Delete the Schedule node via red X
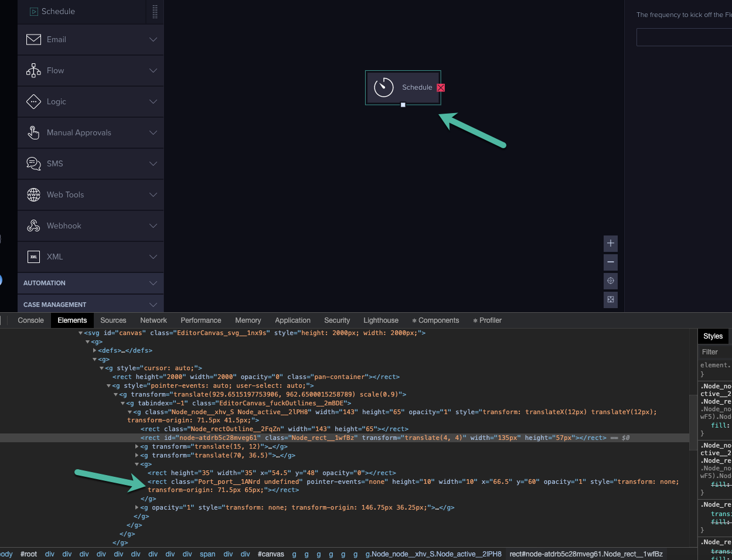This screenshot has width=732, height=560. point(440,87)
